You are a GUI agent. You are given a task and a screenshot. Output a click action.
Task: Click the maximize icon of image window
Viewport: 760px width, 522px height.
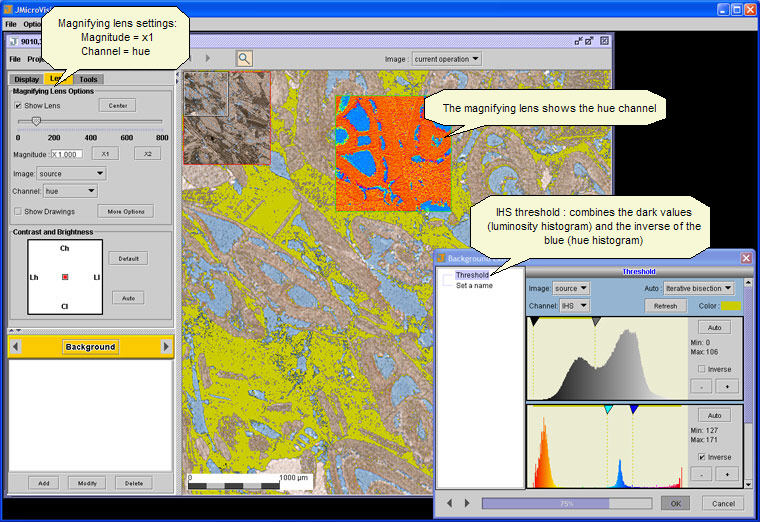coord(604,41)
